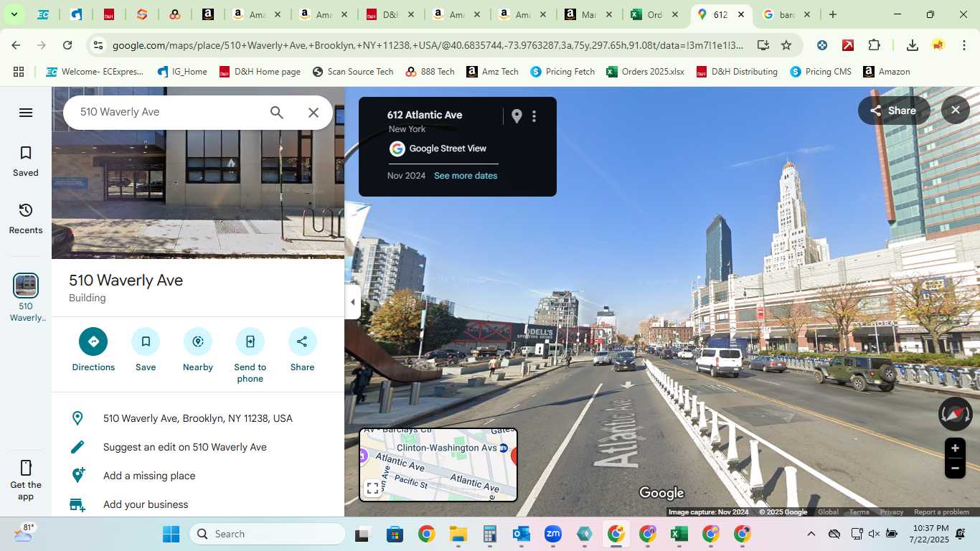Click the Save place button

point(146,350)
